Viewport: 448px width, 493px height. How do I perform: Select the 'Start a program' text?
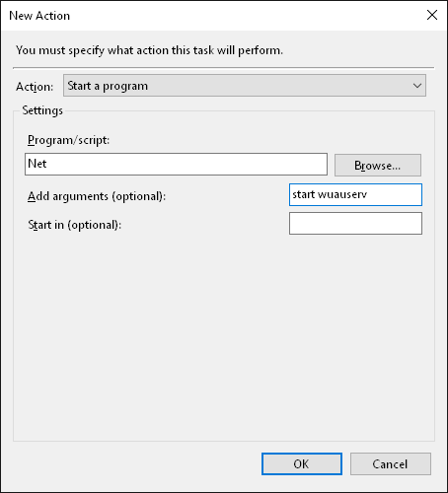[x=108, y=86]
